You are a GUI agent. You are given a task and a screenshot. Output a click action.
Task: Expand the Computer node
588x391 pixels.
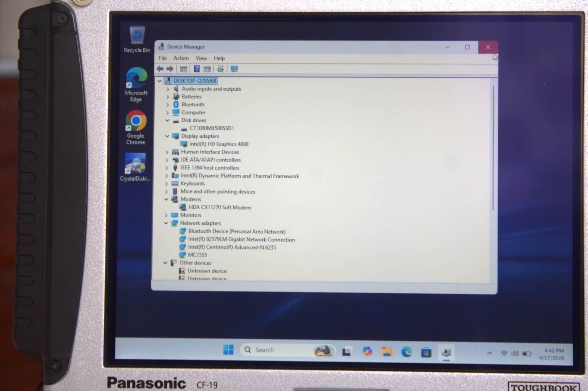(167, 113)
